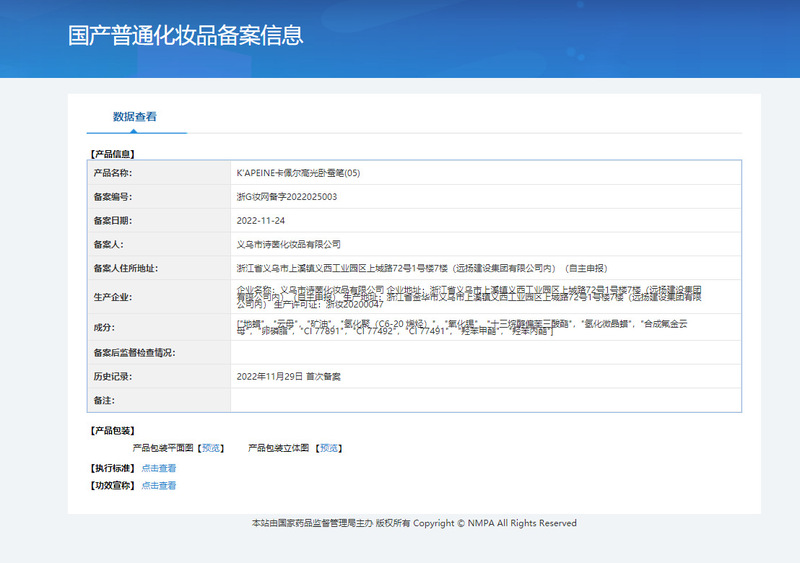Image resolution: width=800 pixels, height=563 pixels.
Task: Click 点击查看 next to 功效宣称
Action: click(x=159, y=486)
